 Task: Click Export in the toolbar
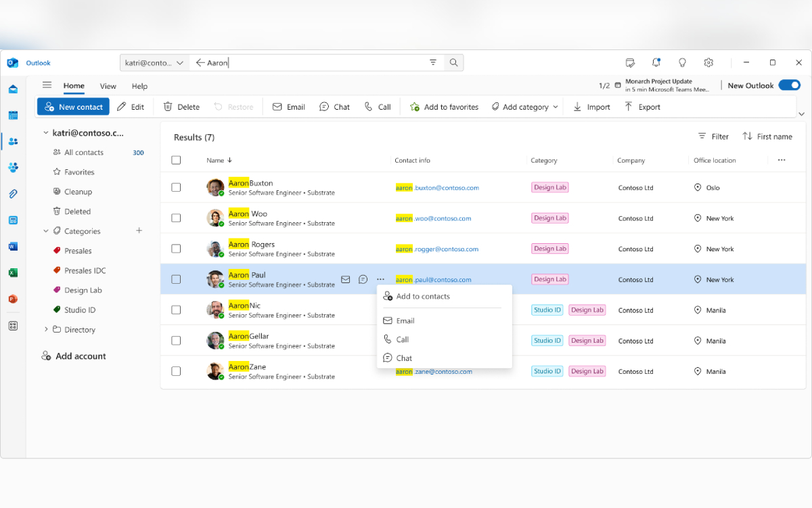[641, 106]
